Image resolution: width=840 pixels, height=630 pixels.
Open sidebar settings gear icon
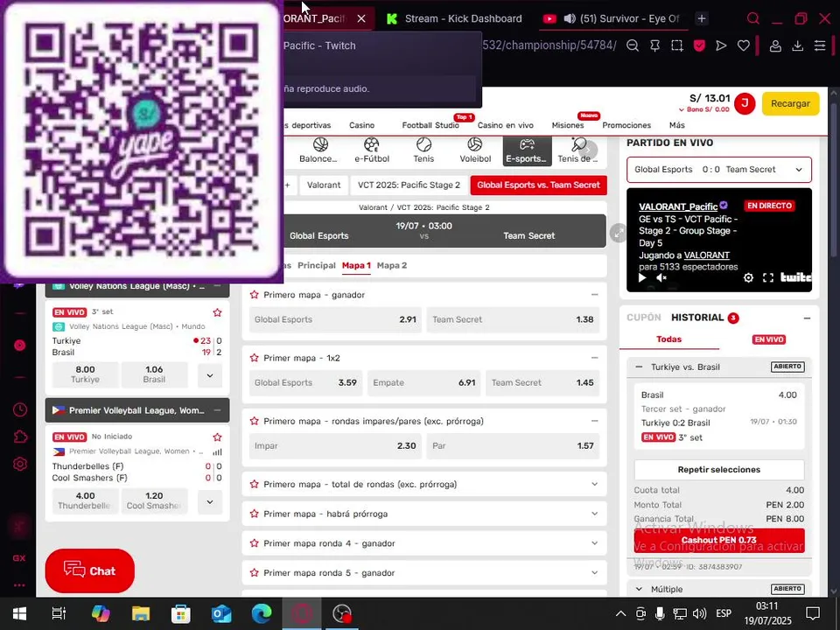click(20, 464)
